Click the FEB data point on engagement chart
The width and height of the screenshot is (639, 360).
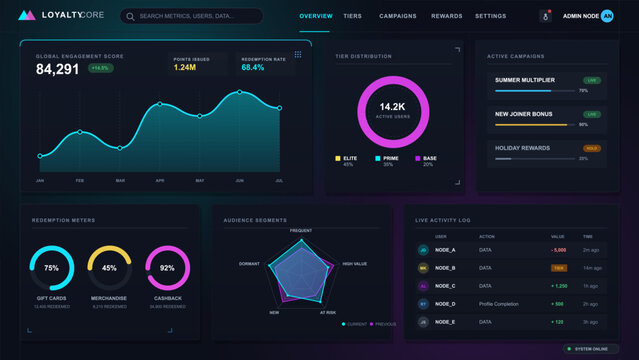click(80, 132)
